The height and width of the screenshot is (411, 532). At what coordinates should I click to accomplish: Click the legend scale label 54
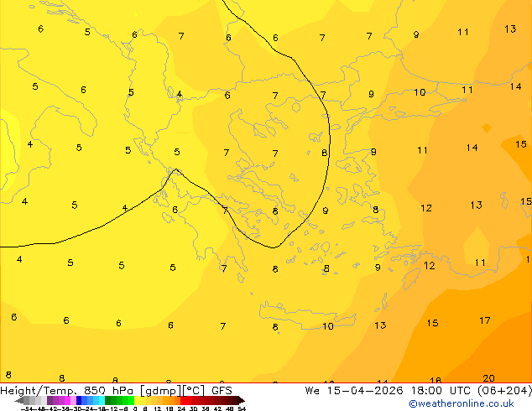[x=242, y=408]
